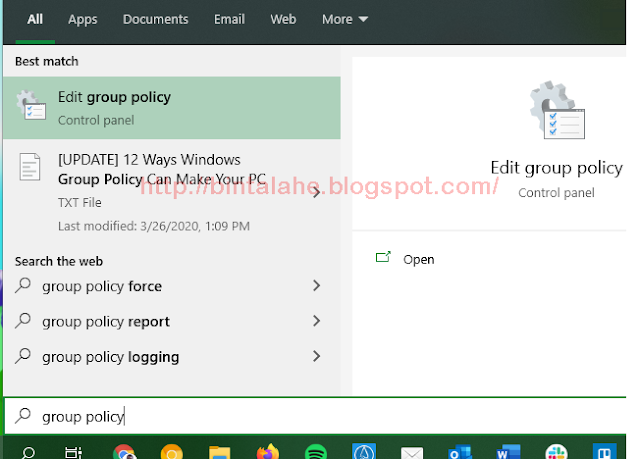This screenshot has height=459, width=640.
Task: Open the Edit group policy best match
Action: (x=172, y=108)
